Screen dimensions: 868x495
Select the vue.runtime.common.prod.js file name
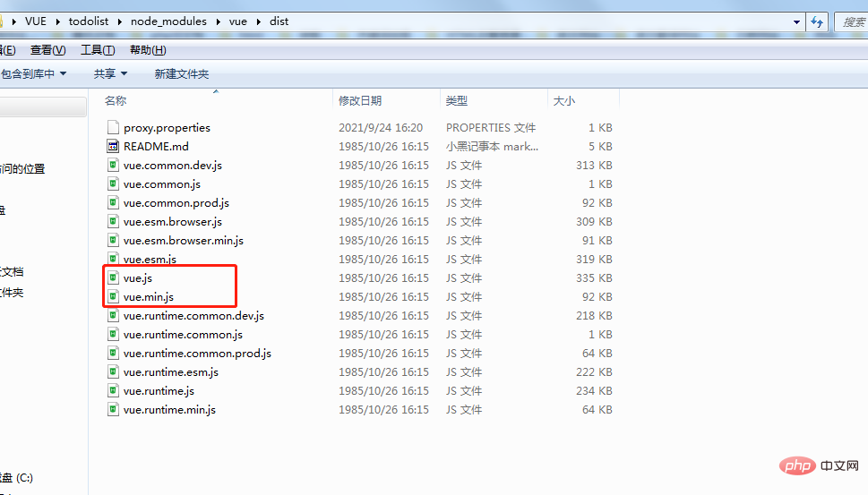click(197, 354)
